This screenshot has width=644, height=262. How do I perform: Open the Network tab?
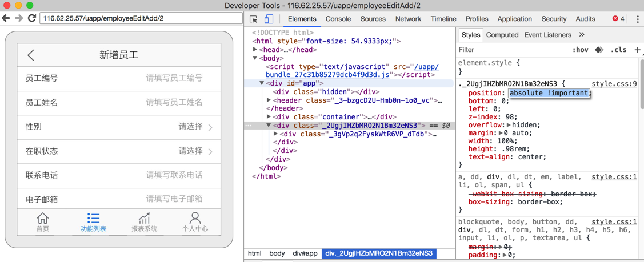coord(408,19)
